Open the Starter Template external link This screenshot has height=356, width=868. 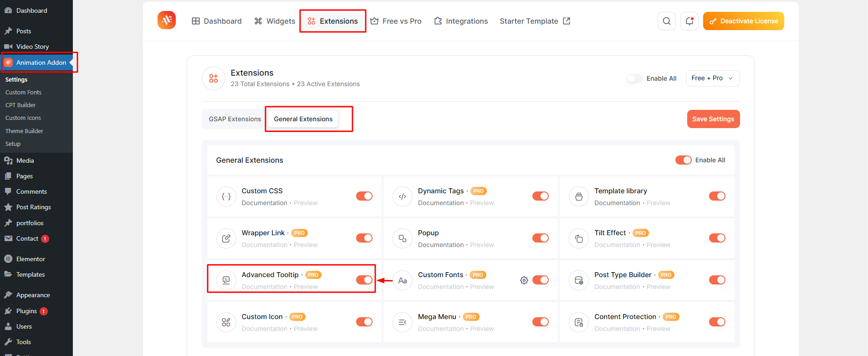pos(535,21)
